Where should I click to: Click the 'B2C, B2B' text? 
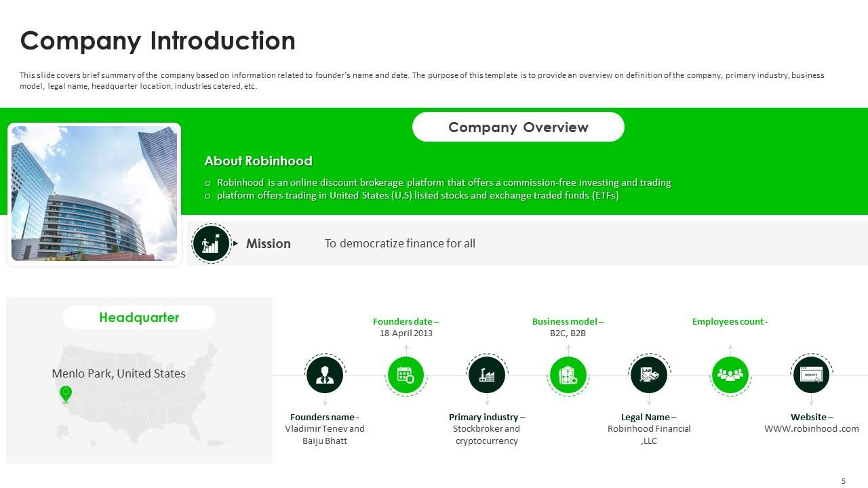(568, 333)
